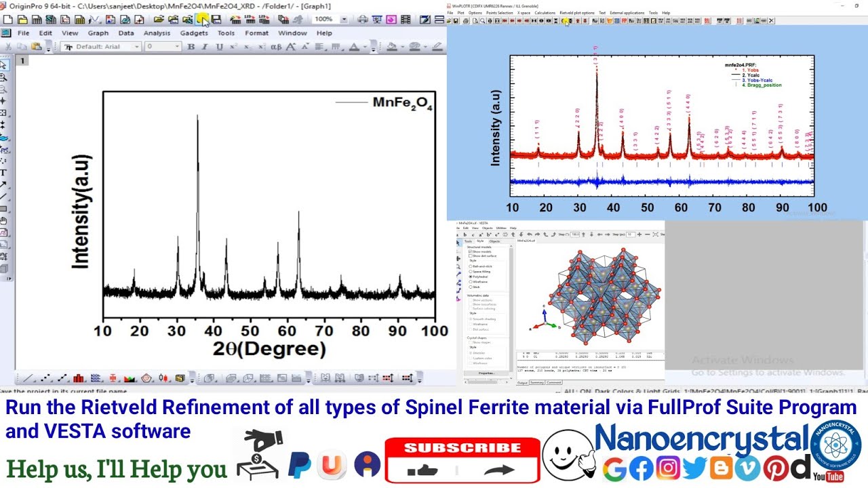Screen dimensions: 868x488
Task: Increase font size with large A icon
Action: pyautogui.click(x=290, y=47)
